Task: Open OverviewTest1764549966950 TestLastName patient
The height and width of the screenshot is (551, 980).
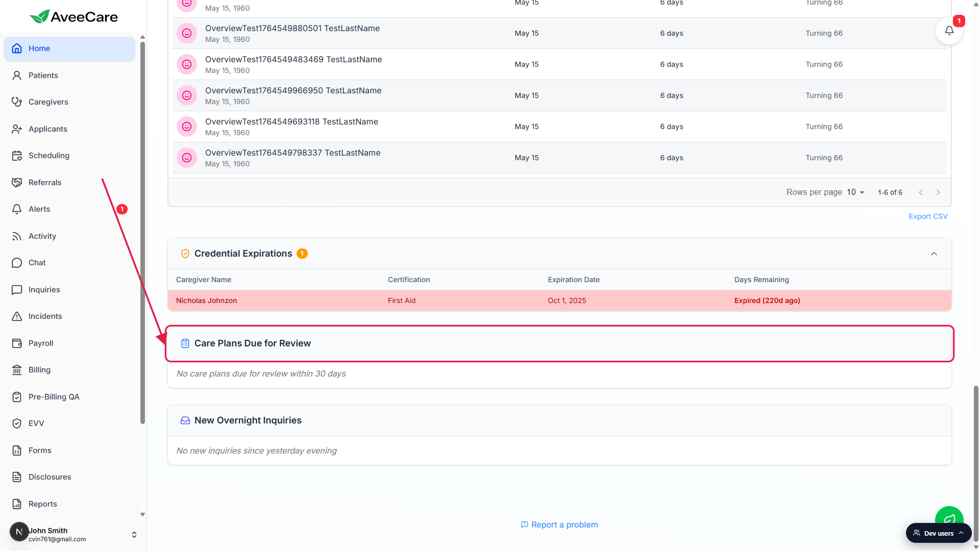Action: click(x=293, y=90)
